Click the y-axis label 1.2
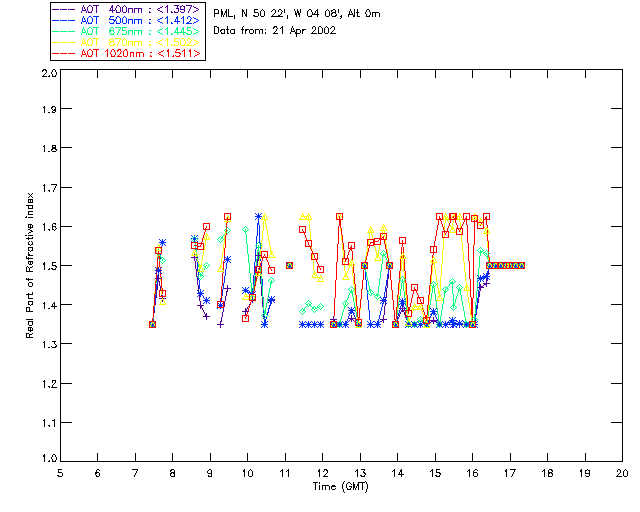Screen dimensions: 640x512 (x=49, y=384)
